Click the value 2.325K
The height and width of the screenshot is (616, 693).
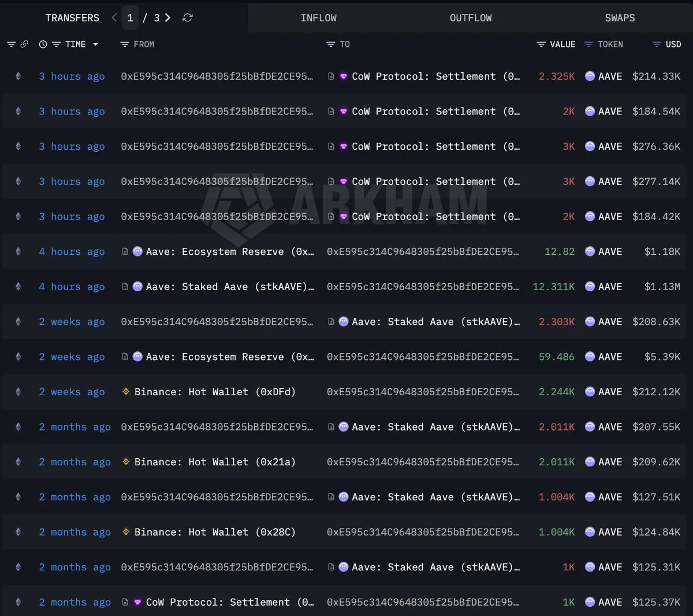coord(557,76)
